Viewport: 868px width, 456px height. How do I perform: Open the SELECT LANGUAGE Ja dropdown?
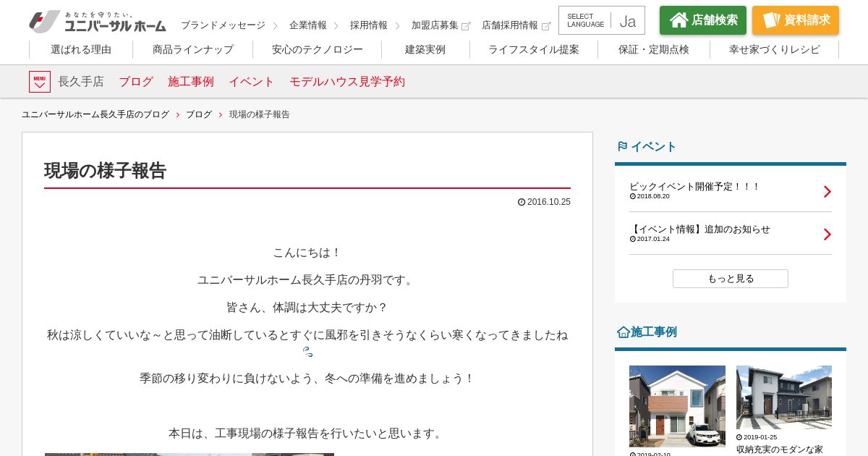click(x=602, y=20)
